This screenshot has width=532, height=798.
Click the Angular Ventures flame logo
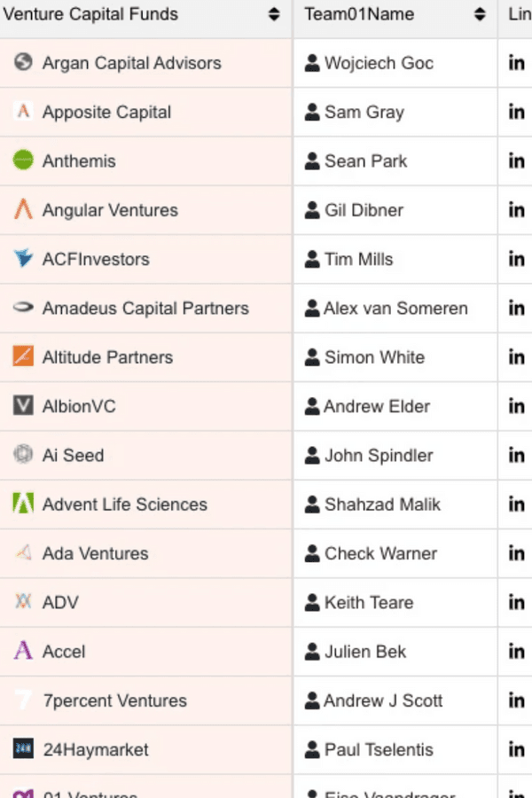(23, 209)
